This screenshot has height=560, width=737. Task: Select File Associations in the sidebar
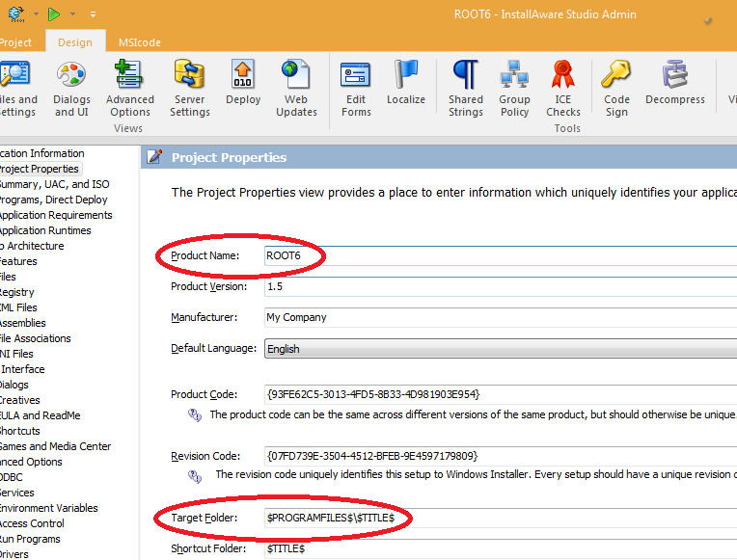click(x=36, y=338)
